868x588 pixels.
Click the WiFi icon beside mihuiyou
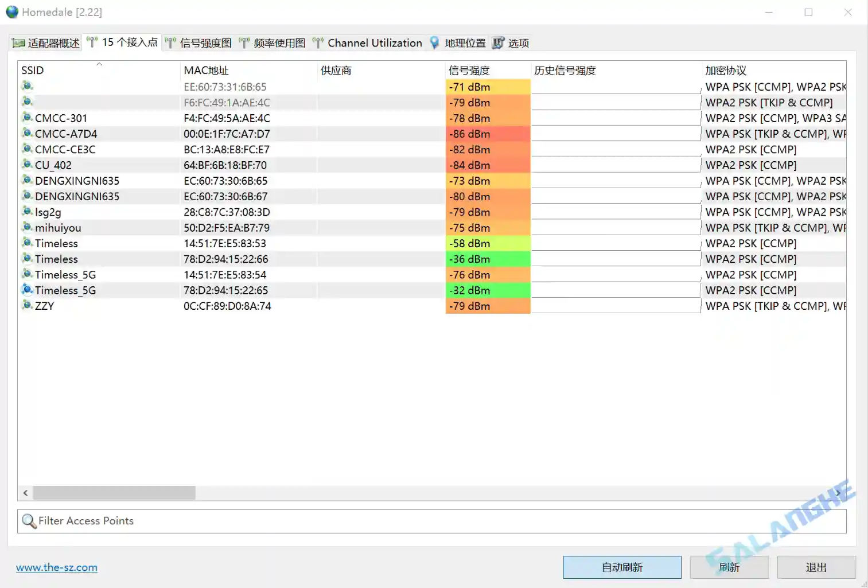(x=27, y=227)
